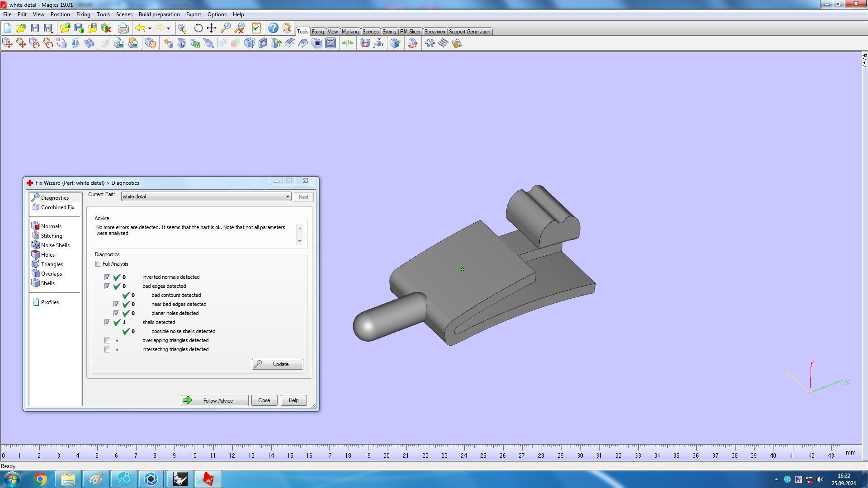
Task: Open the Build preparation menu
Action: [159, 14]
